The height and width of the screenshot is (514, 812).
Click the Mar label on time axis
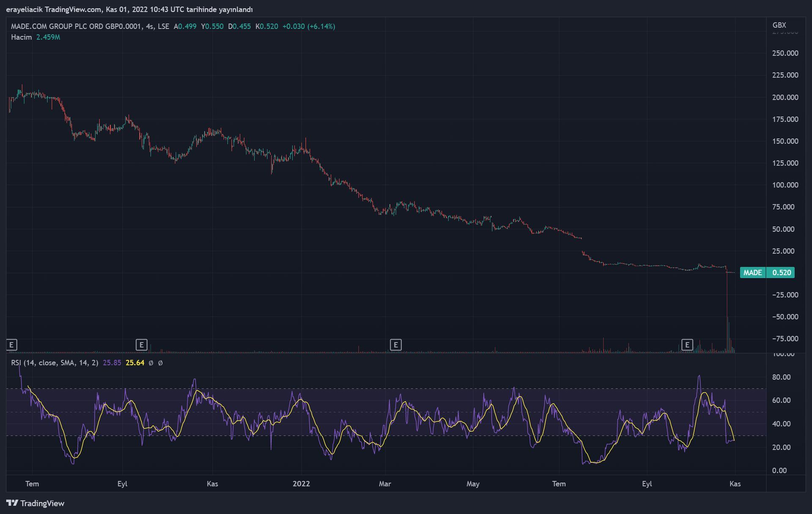tap(385, 484)
